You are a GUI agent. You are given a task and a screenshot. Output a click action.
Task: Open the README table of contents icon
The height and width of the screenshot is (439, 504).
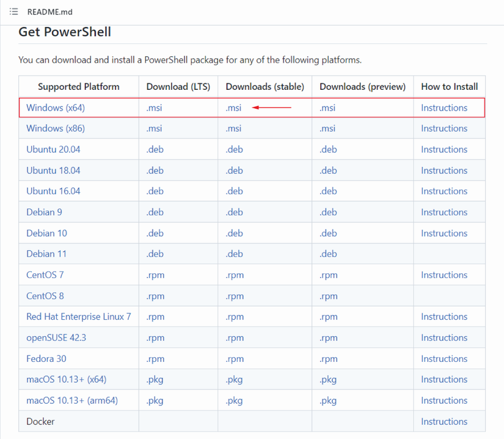click(13, 12)
